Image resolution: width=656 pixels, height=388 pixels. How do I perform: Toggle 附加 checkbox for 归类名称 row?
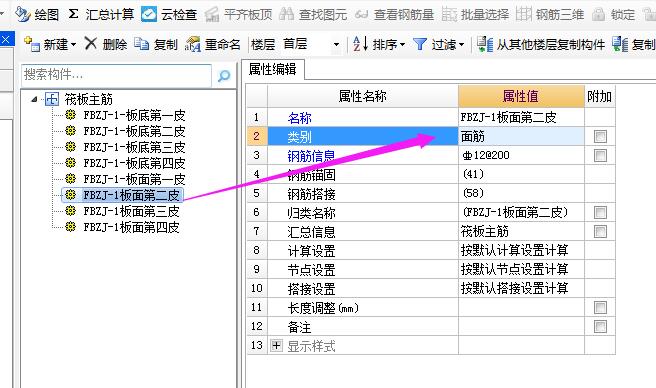[600, 213]
